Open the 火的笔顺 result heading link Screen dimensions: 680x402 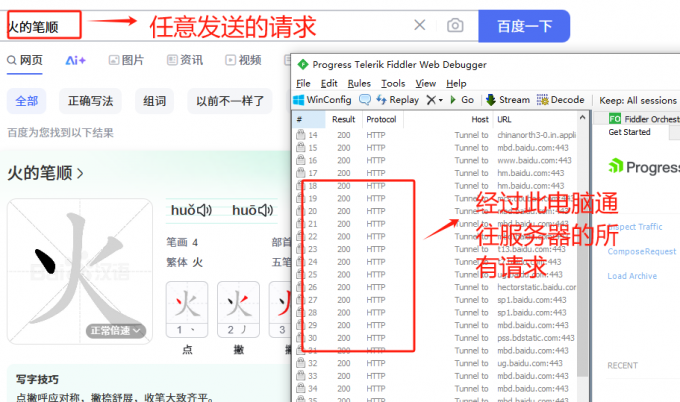click(x=45, y=173)
